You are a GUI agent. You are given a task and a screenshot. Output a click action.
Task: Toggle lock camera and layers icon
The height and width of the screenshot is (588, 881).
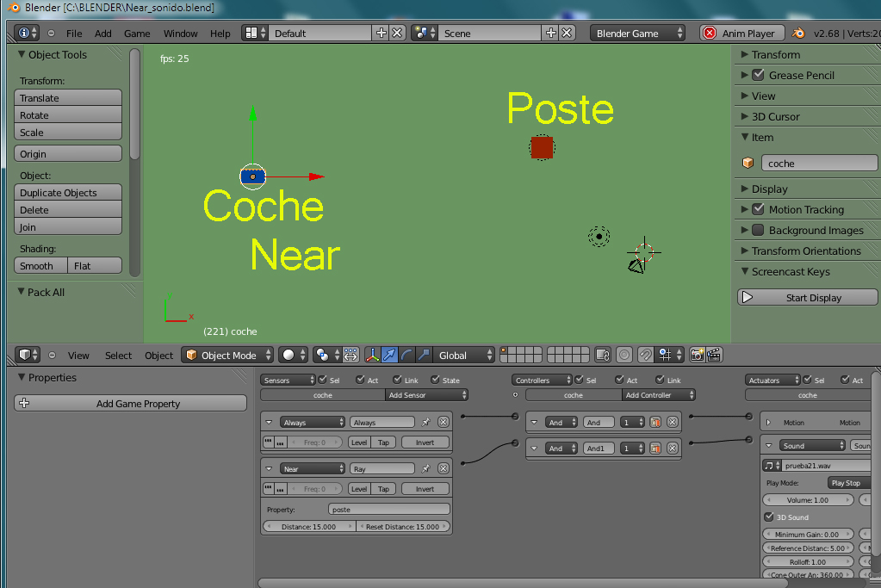tap(603, 355)
